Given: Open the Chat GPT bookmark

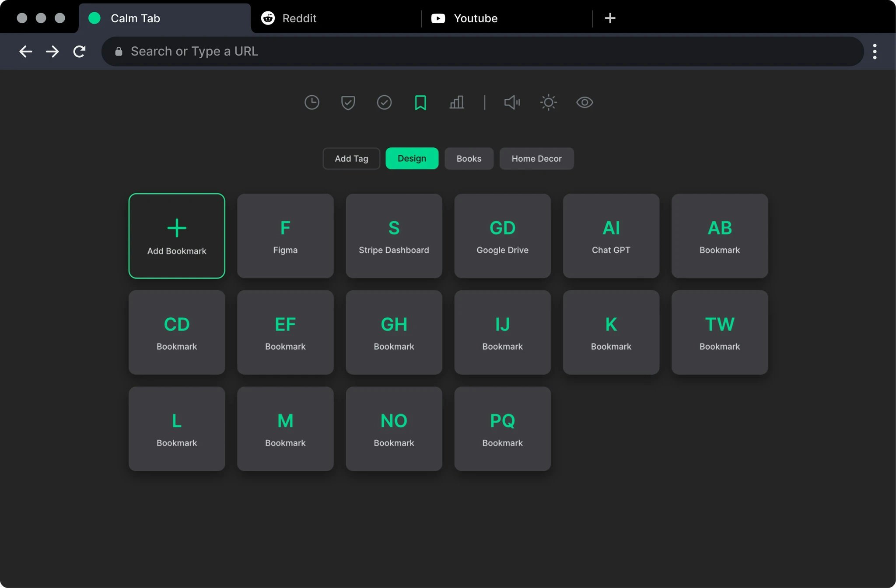Looking at the screenshot, I should coord(611,236).
